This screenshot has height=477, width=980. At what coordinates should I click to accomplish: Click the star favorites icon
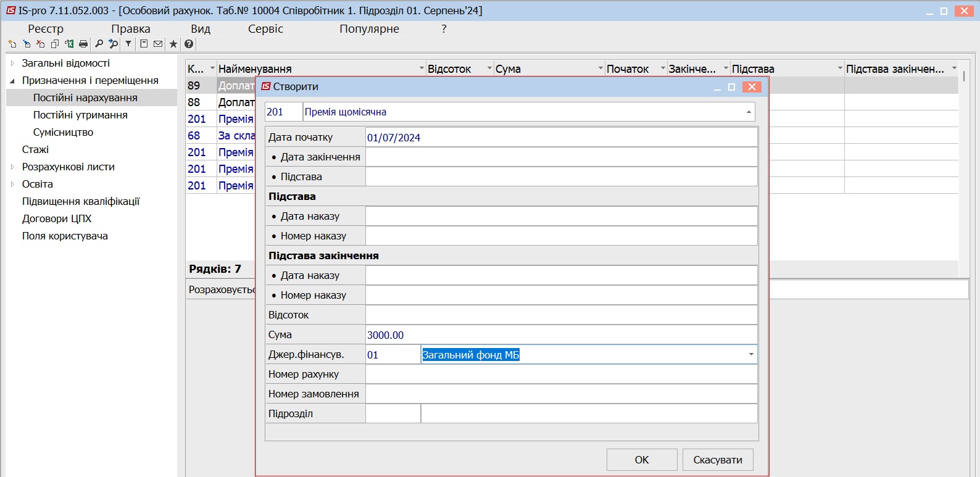tap(173, 44)
